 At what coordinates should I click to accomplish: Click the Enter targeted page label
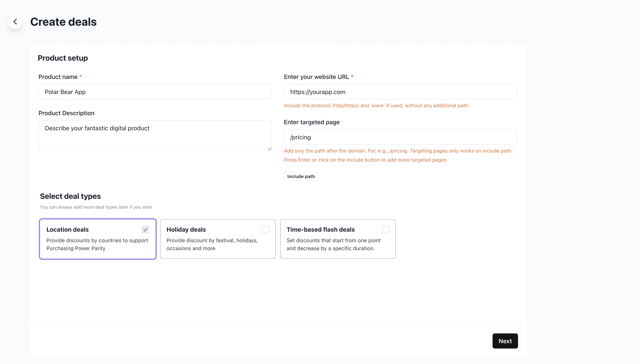click(312, 122)
